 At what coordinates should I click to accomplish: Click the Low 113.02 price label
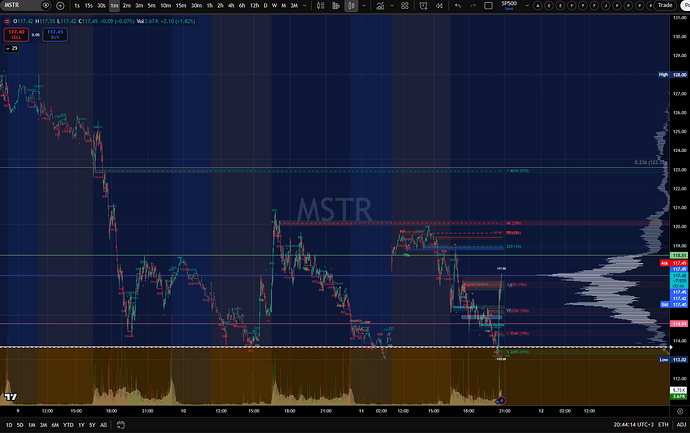point(673,360)
